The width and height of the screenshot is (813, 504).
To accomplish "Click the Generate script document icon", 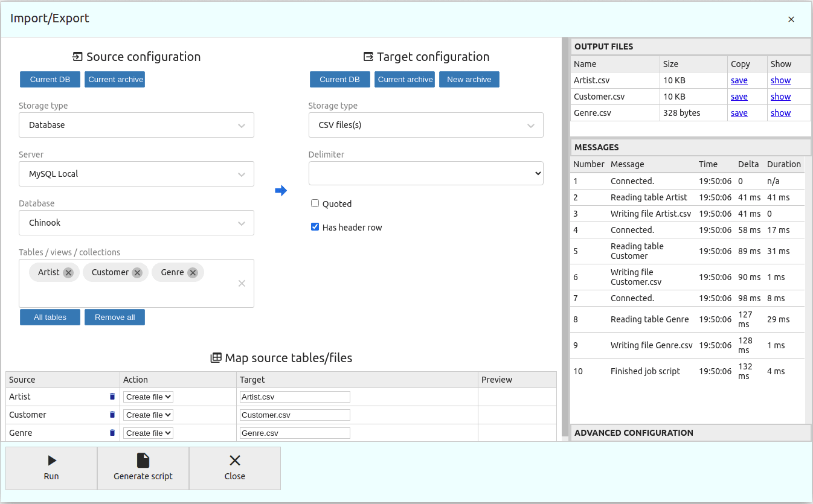I will [x=143, y=460].
